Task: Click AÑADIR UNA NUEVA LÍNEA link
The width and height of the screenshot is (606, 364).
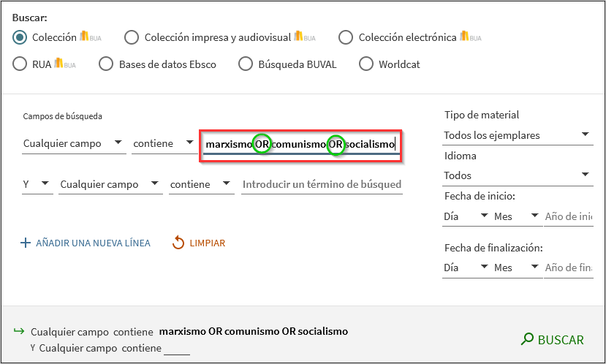Action: [x=93, y=243]
